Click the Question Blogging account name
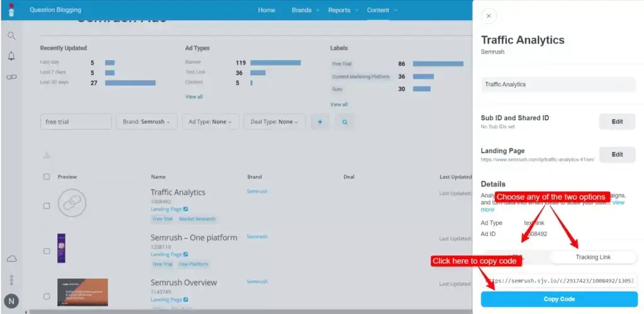 (55, 10)
